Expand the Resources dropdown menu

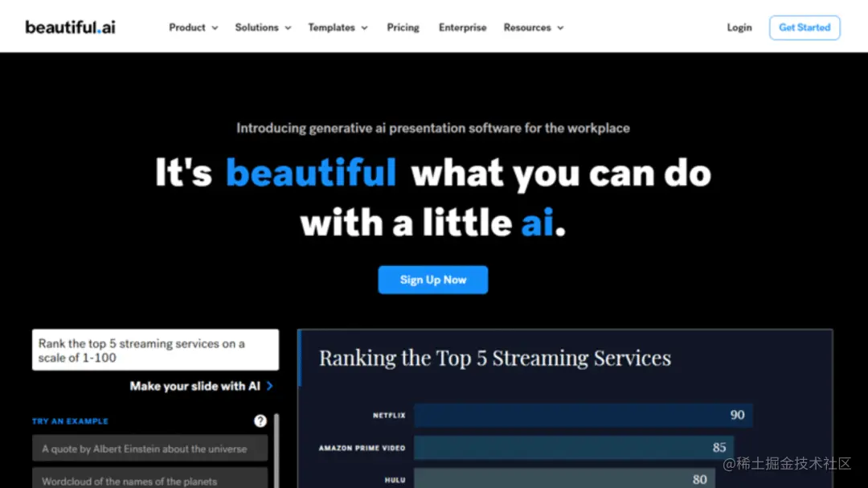click(x=534, y=27)
